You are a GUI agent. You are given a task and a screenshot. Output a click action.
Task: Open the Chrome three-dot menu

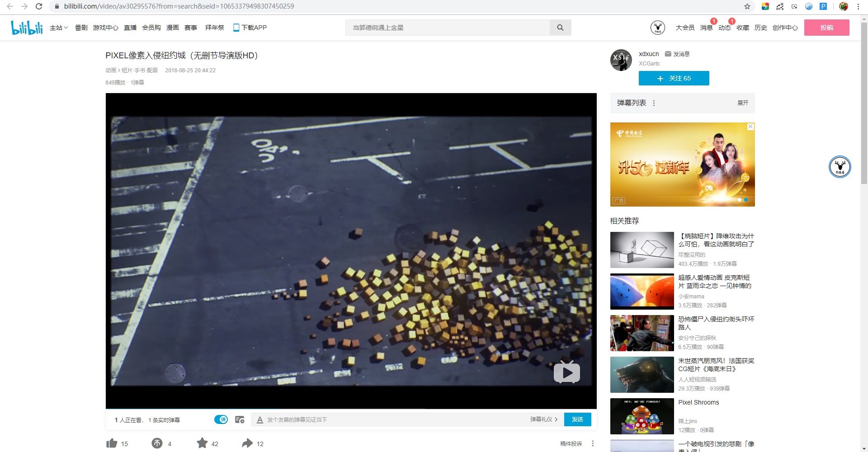(x=858, y=6)
